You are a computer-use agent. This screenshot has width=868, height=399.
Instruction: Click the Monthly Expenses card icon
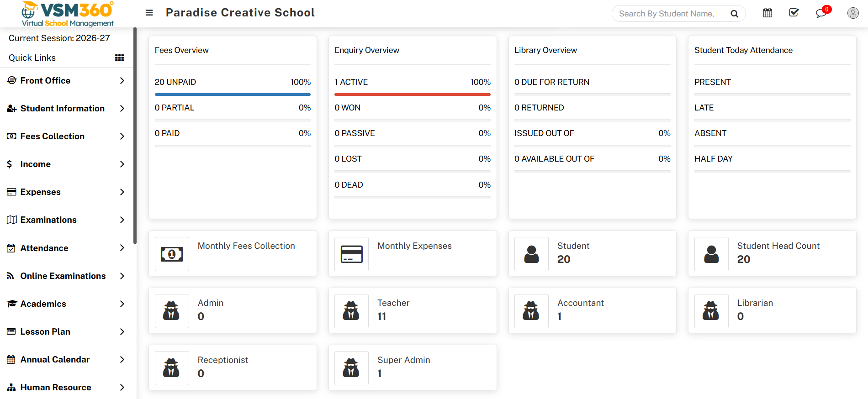(351, 254)
